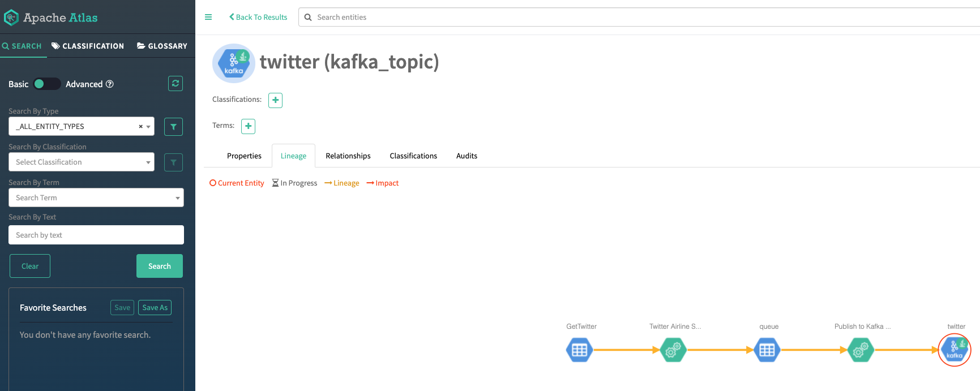Image resolution: width=980 pixels, height=391 pixels.
Task: Collapse sidebar with hamburger menu icon
Action: pyautogui.click(x=208, y=17)
